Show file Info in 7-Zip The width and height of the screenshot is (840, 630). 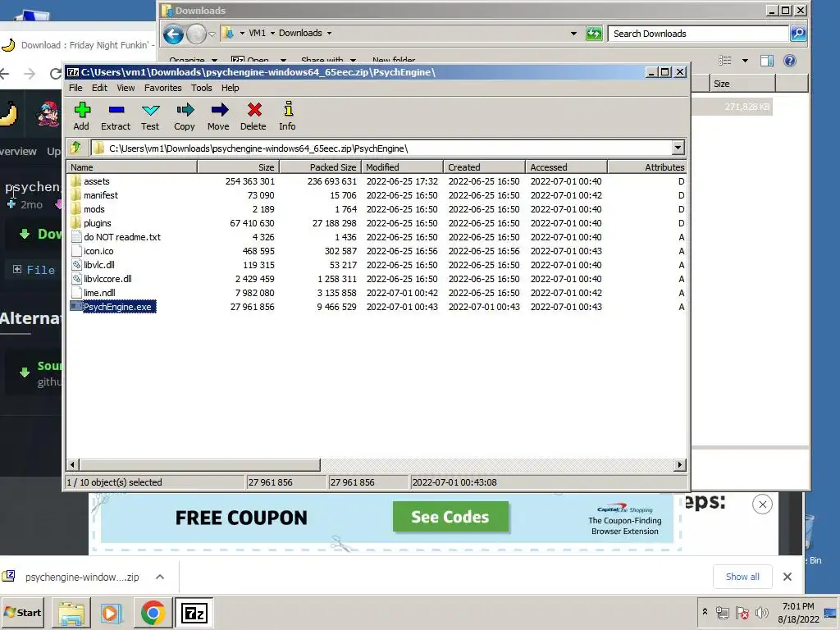287,116
